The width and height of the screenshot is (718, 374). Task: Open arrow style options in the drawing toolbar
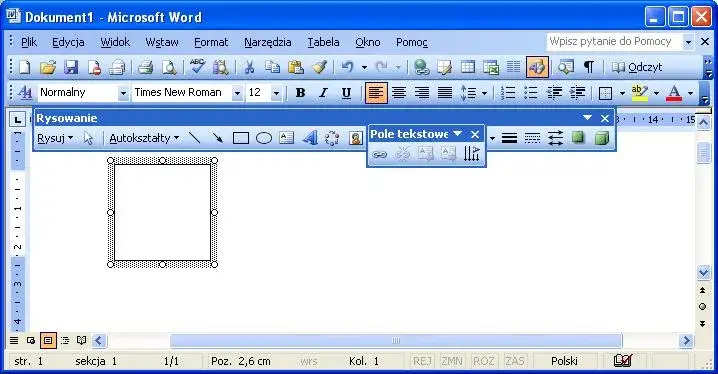(555, 138)
